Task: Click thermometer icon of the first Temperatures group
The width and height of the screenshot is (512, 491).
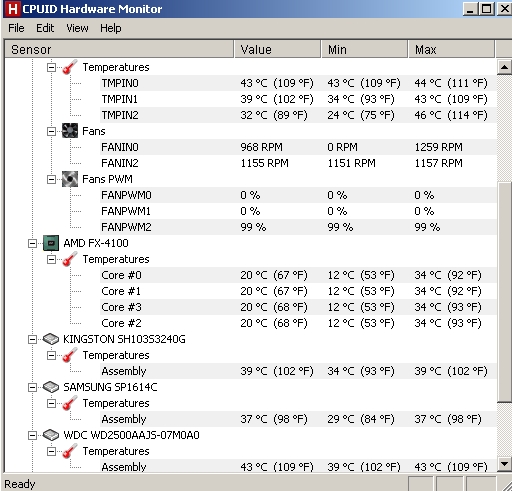Action: point(70,67)
